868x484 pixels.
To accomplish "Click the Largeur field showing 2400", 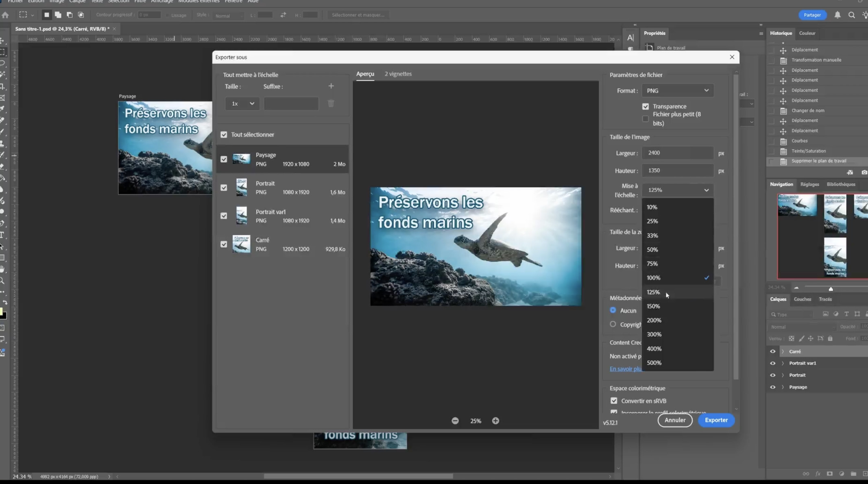I will (677, 153).
